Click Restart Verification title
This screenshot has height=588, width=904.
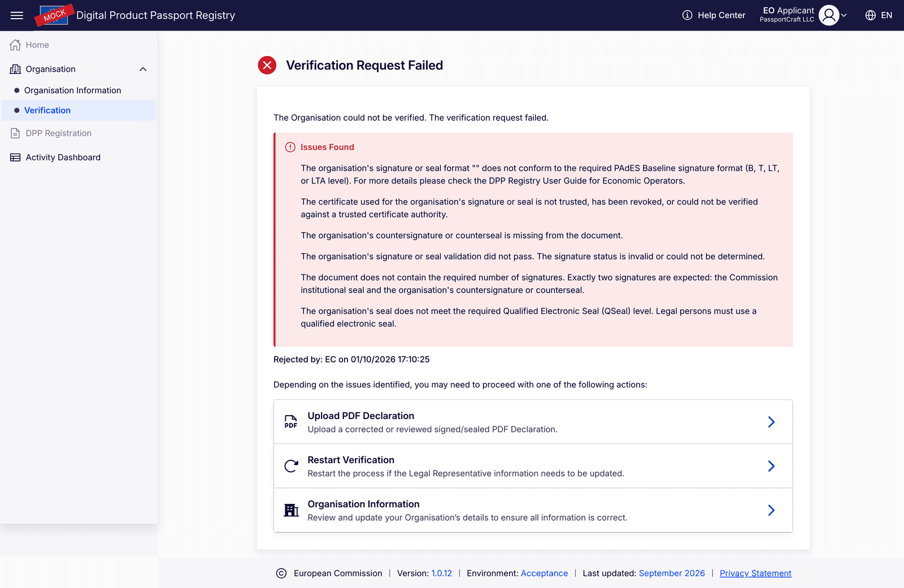pos(351,460)
